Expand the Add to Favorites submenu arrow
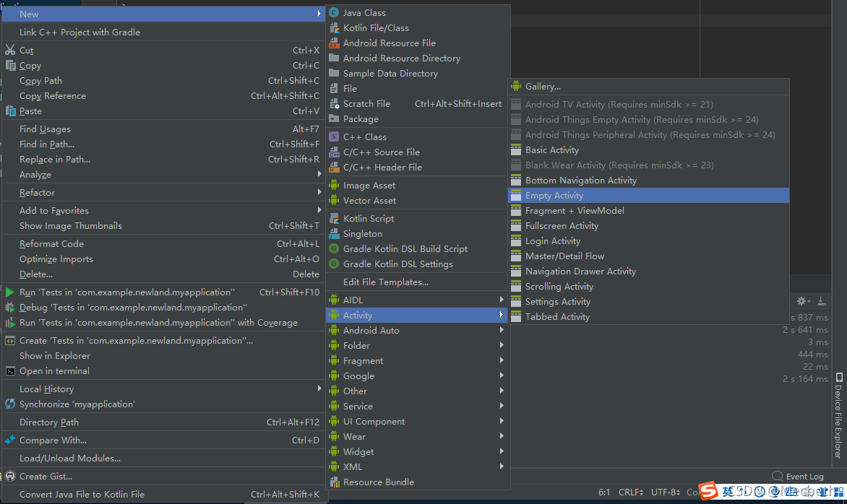Screen dimensions: 847x504 tap(319, 210)
